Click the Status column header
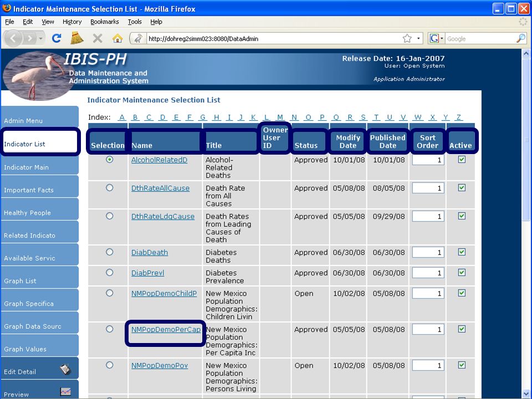This screenshot has height=399, width=532. pos(310,141)
